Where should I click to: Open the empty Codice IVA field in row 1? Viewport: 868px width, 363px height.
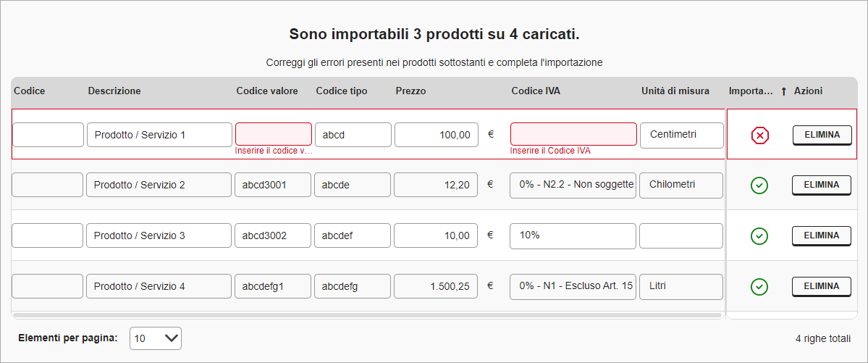click(573, 134)
